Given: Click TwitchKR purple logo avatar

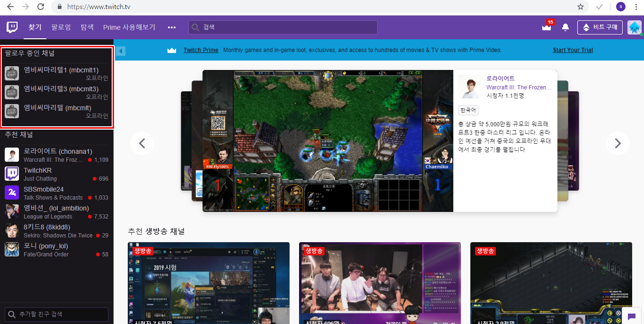Looking at the screenshot, I should point(12,174).
